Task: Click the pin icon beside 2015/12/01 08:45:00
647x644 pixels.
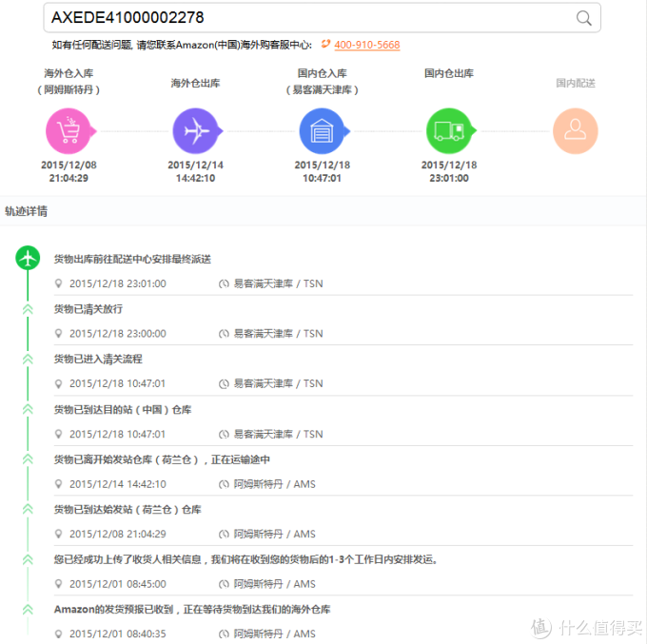Action: pos(59,584)
